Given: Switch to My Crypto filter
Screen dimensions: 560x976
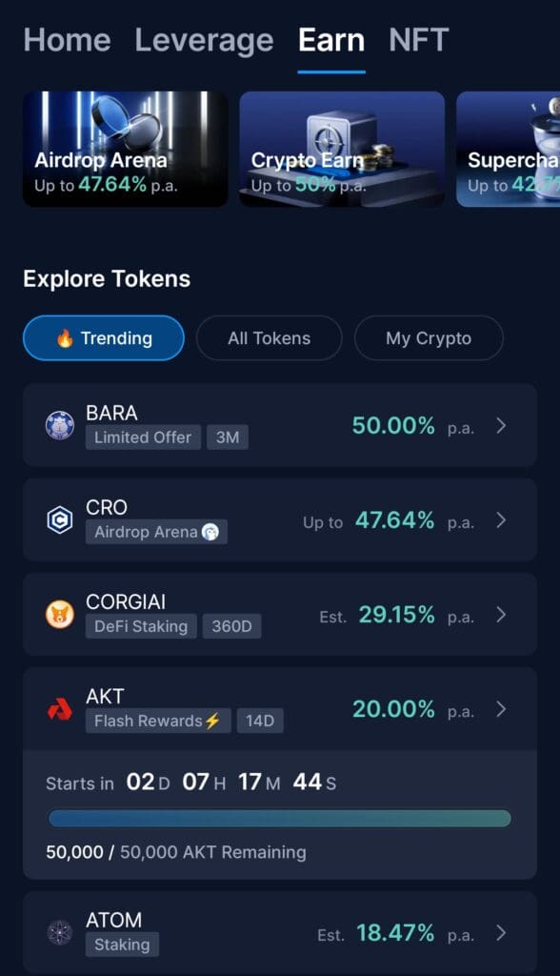Looking at the screenshot, I should point(429,337).
